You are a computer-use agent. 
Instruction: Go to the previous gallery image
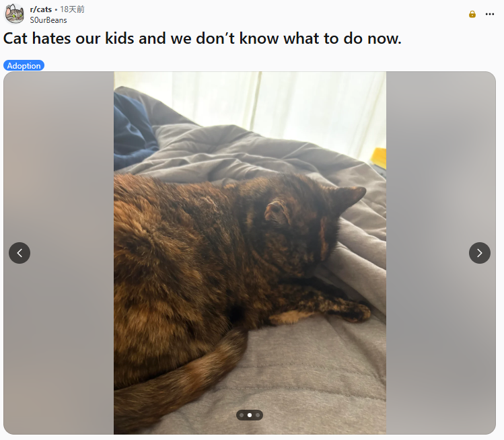[20, 253]
